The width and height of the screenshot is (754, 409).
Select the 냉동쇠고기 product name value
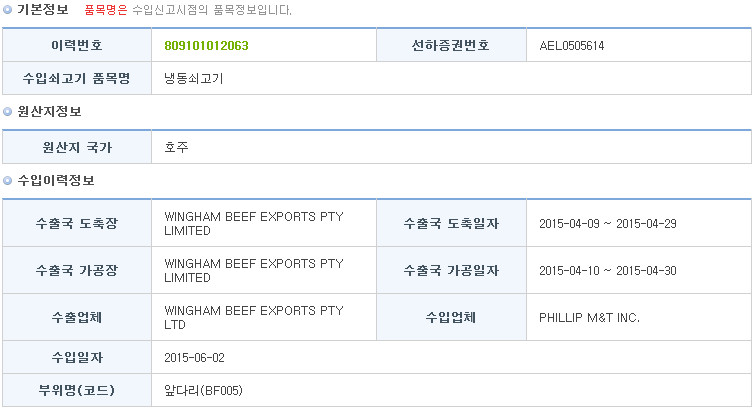click(194, 78)
